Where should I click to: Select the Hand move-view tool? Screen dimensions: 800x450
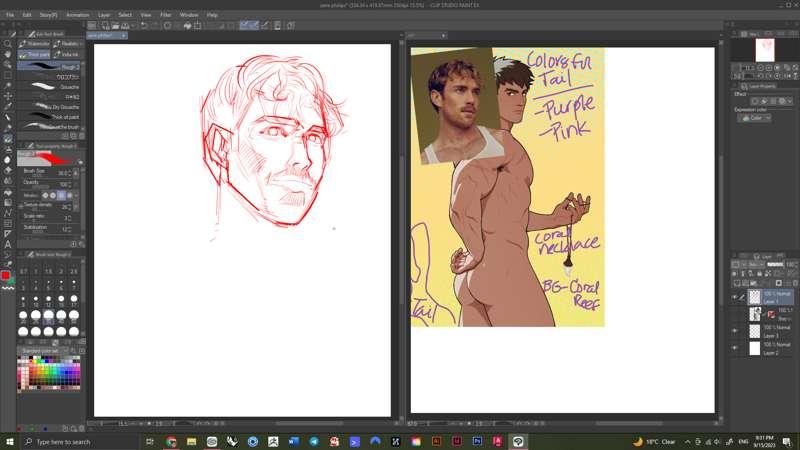tap(8, 54)
